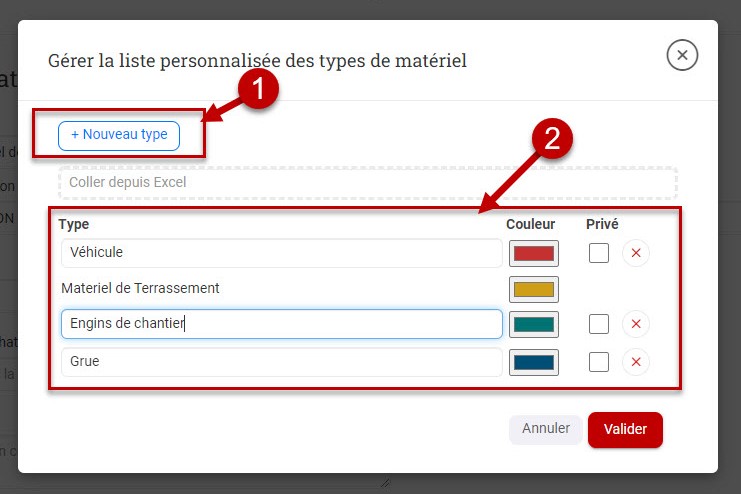Viewport: 741px width, 494px height.
Task: Focus the Coller depuis Excel paste area
Action: [x=368, y=182]
